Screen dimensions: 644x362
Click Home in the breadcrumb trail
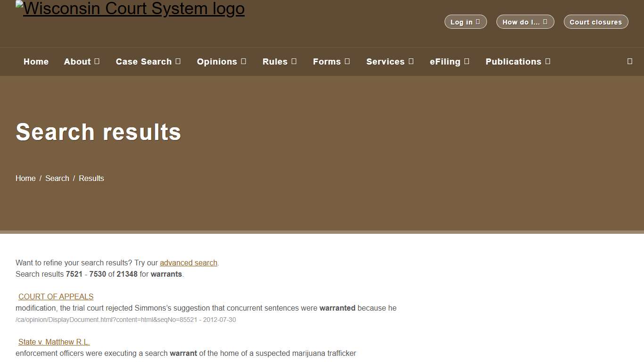tap(25, 178)
